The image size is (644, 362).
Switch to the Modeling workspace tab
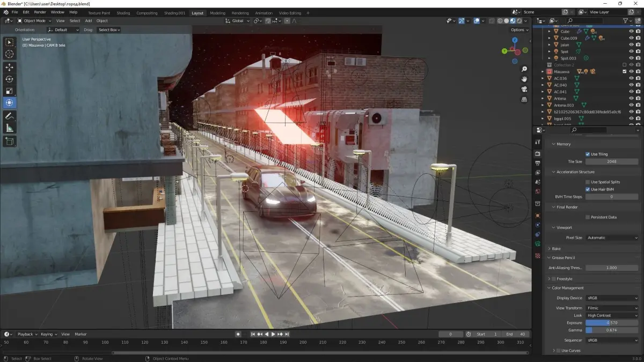(218, 13)
